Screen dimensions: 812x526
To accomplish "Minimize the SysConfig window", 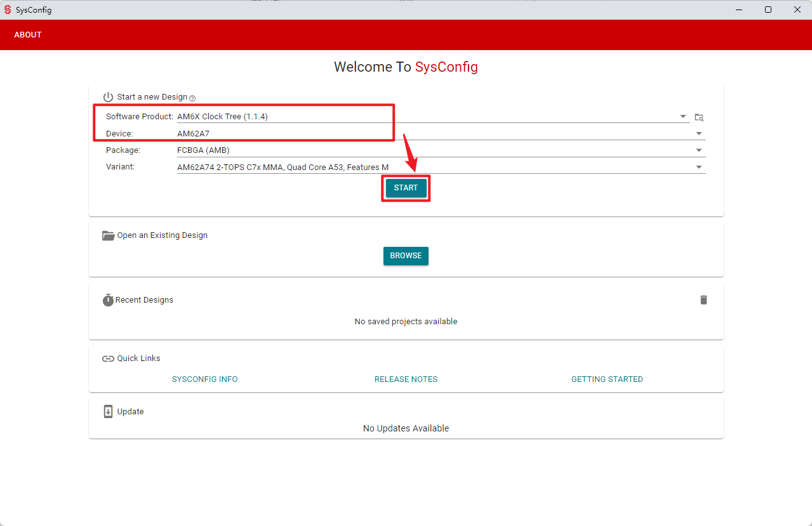I will [738, 10].
